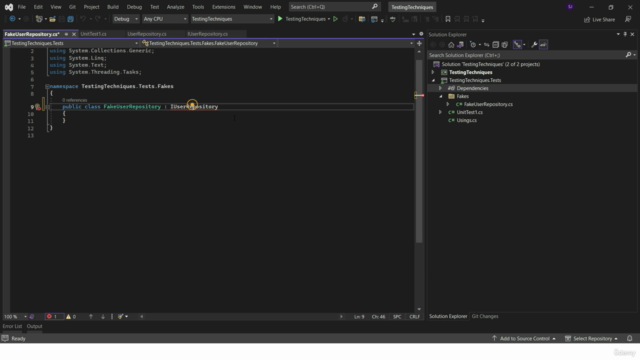This screenshot has width=640, height=360.
Task: Click the Pending Changes Filter clock icon
Action: [x=473, y=45]
